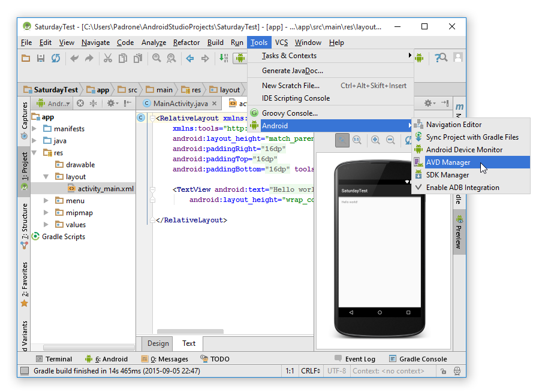Click the zoom in icon in preview toolbar
Image resolution: width=542 pixels, height=392 pixels.
(375, 140)
